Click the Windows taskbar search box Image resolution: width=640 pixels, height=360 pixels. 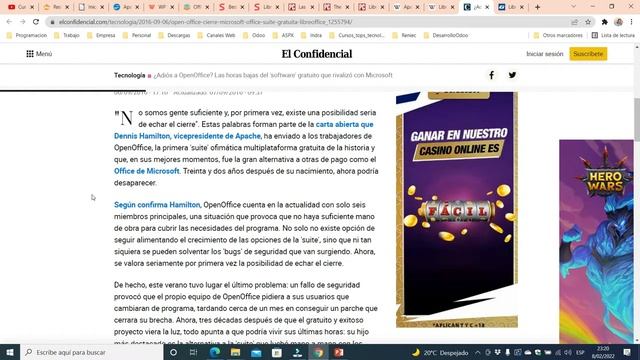click(91, 352)
